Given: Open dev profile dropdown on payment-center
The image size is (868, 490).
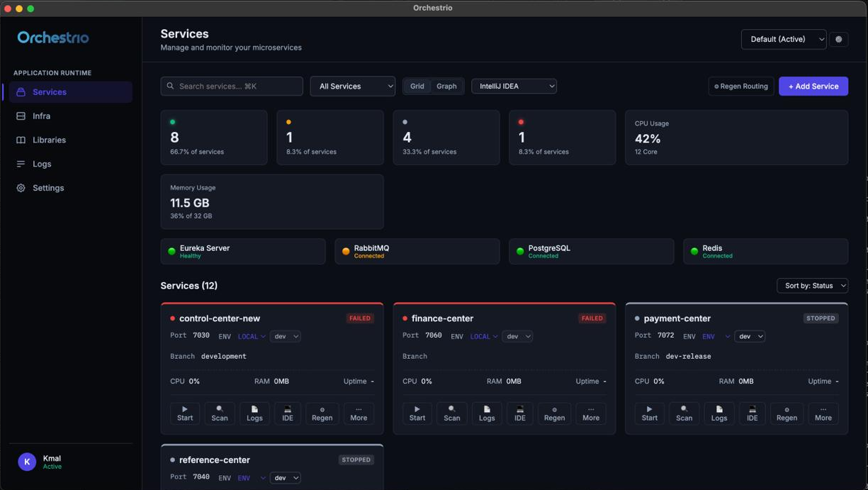Looking at the screenshot, I should click(750, 337).
